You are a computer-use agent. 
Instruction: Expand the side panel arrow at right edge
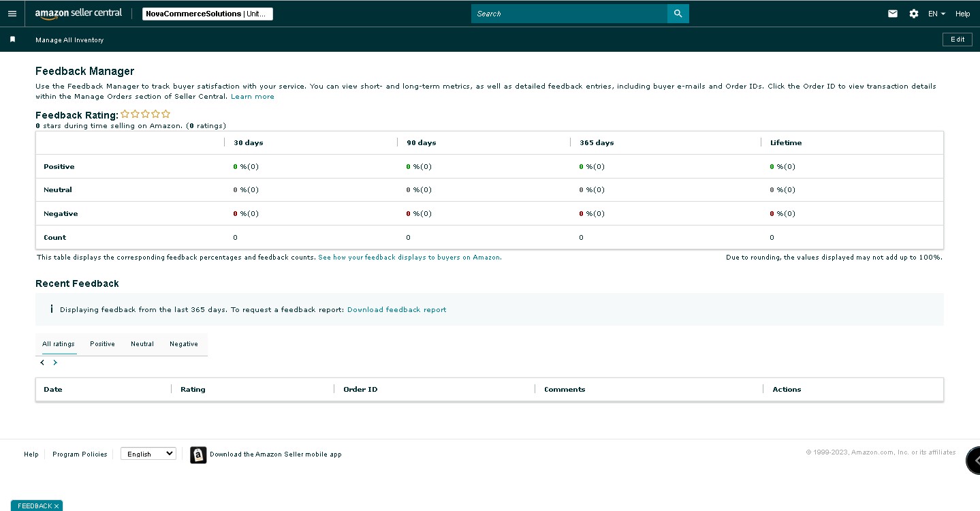pyautogui.click(x=974, y=461)
